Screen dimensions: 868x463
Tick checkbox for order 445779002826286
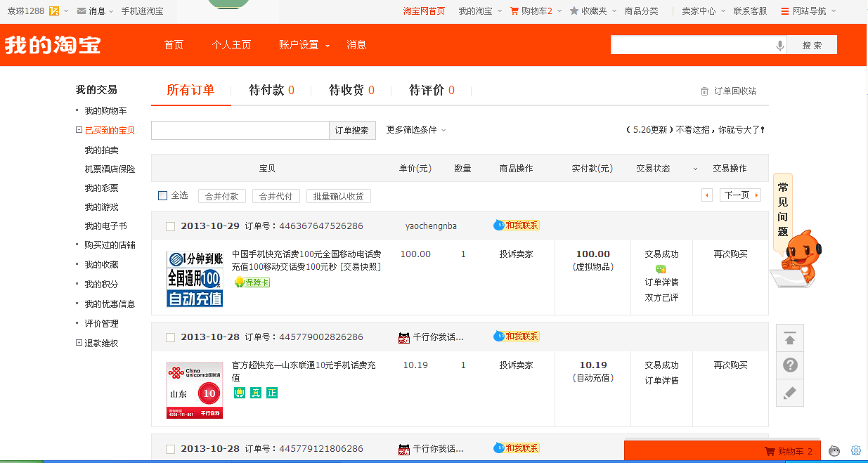[x=170, y=337]
